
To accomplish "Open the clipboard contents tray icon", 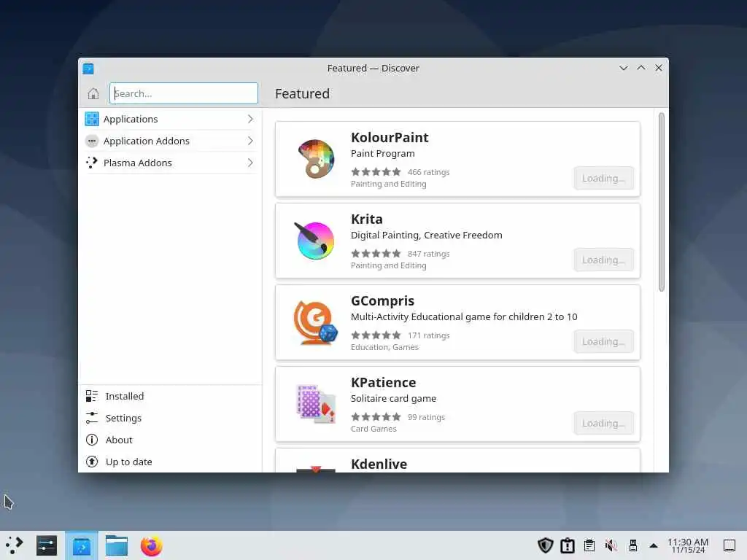I will click(589, 545).
